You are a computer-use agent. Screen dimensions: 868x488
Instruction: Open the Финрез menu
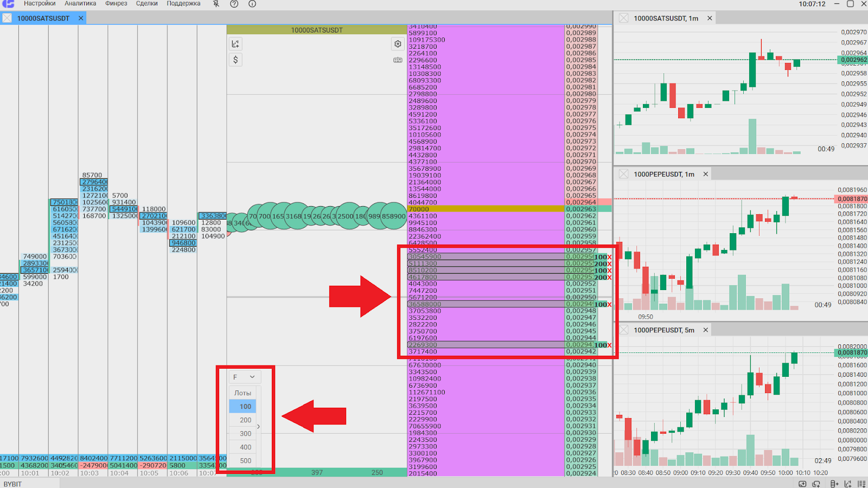(x=116, y=4)
